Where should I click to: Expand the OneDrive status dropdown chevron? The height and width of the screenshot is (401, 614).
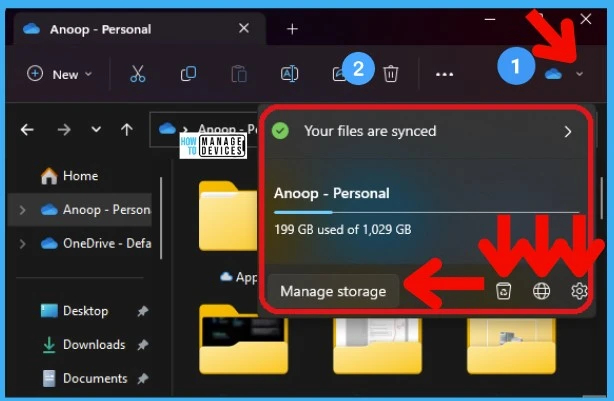[580, 74]
